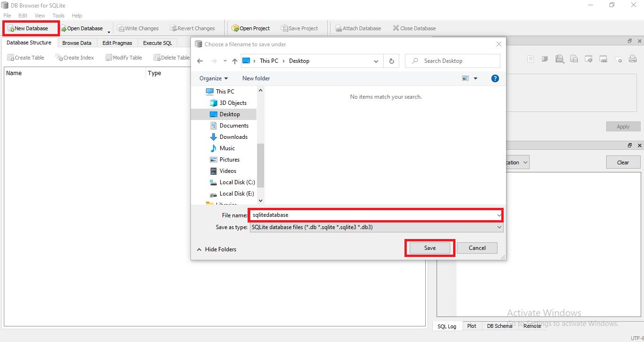Switch to the DB Schema tab

499,326
